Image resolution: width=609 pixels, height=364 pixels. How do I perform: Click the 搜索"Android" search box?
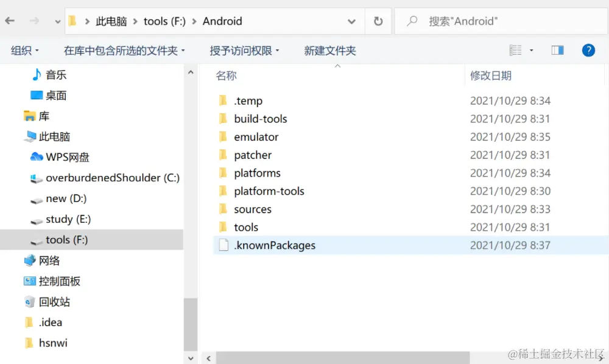501,21
